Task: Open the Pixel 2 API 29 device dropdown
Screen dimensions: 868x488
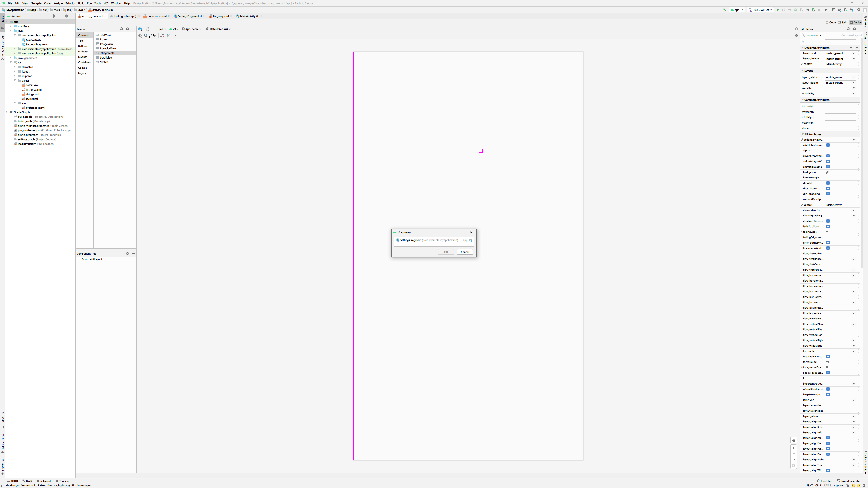Action: click(760, 10)
